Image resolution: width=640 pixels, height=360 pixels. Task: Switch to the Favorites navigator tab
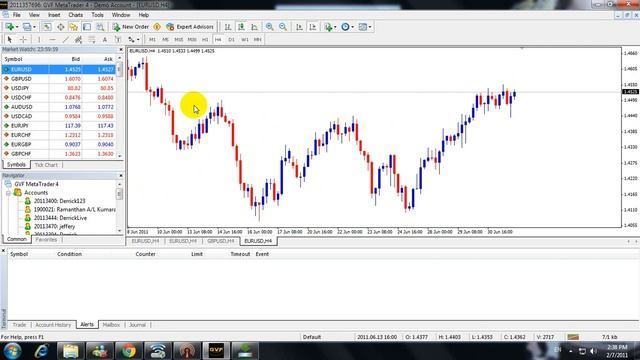coord(46,240)
